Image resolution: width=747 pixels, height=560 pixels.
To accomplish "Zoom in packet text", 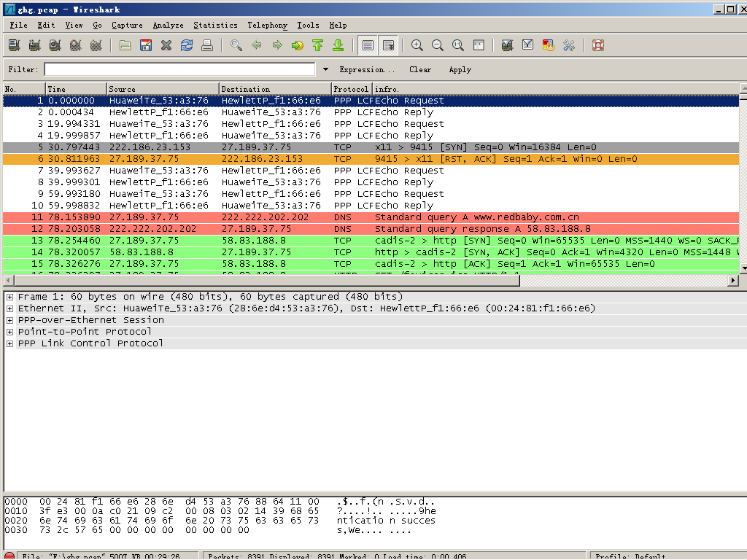I will [x=417, y=45].
